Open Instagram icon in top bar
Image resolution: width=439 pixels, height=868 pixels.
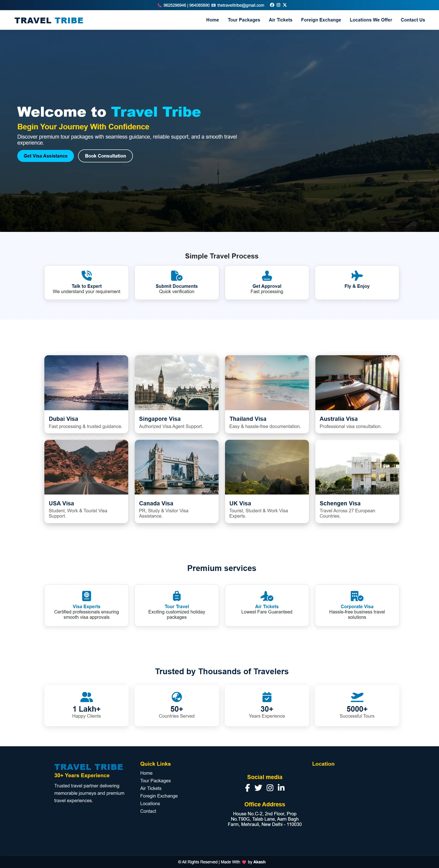(x=278, y=5)
